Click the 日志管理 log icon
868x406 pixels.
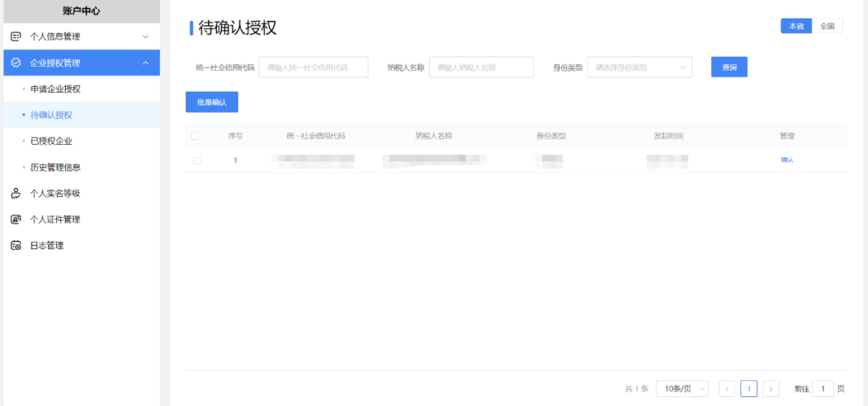click(16, 245)
